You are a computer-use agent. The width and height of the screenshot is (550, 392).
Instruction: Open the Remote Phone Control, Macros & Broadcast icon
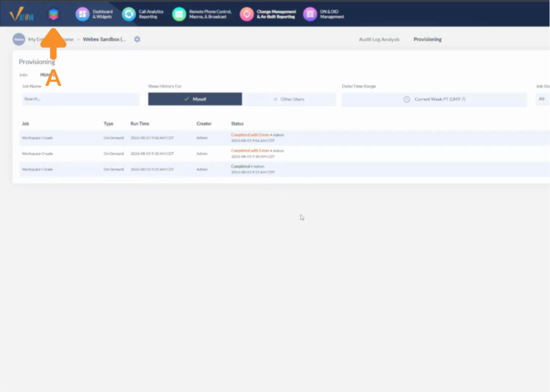pyautogui.click(x=179, y=14)
